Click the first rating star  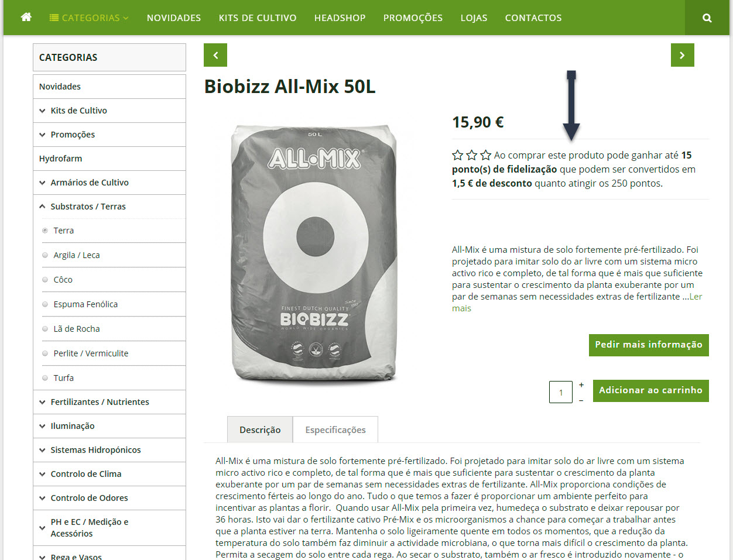point(458,155)
